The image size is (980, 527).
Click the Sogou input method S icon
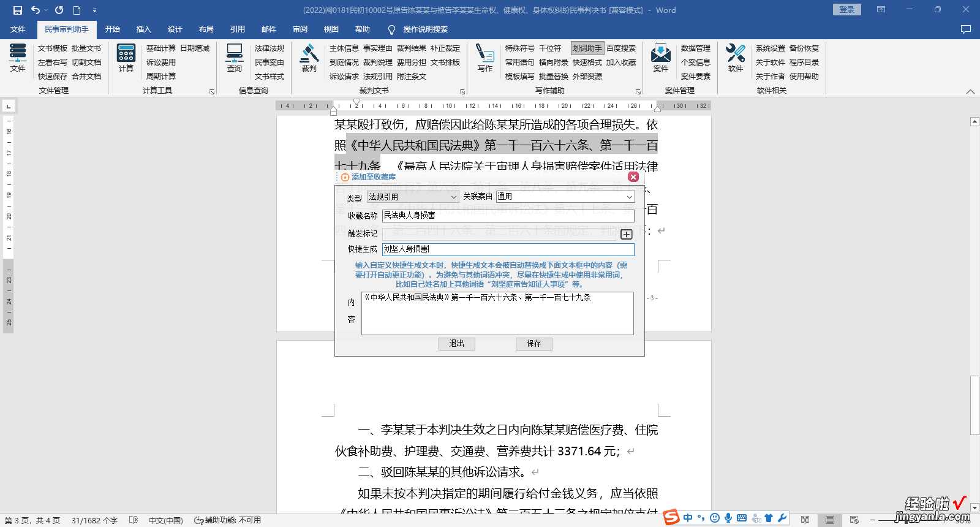tap(672, 518)
